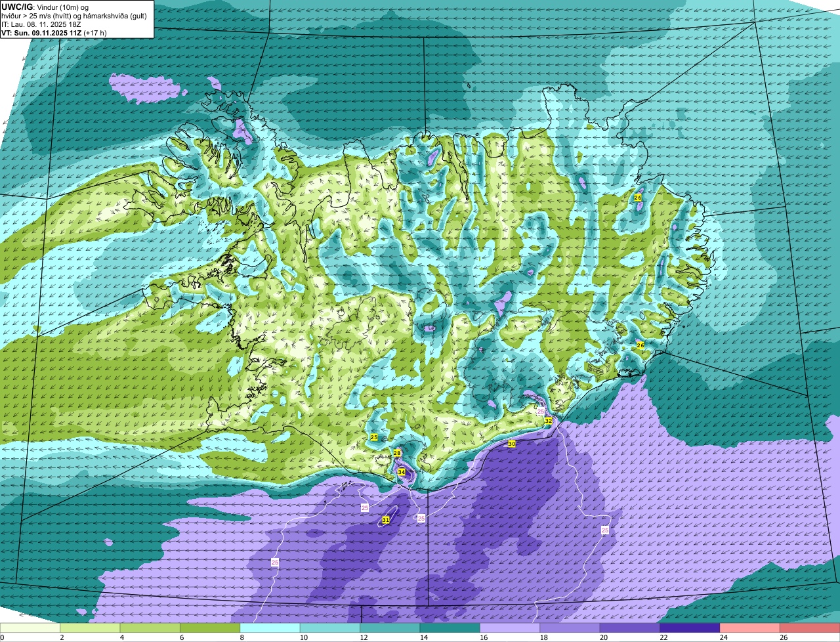Pick the 16–18 m/s light lavender legend swatch
The height and width of the screenshot is (642, 840).
510,628
